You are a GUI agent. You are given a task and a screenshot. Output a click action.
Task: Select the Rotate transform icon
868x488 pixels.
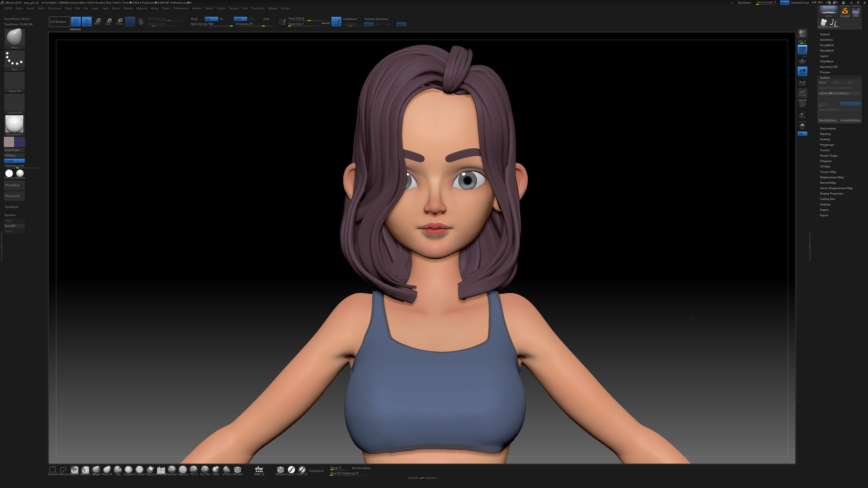(x=119, y=21)
